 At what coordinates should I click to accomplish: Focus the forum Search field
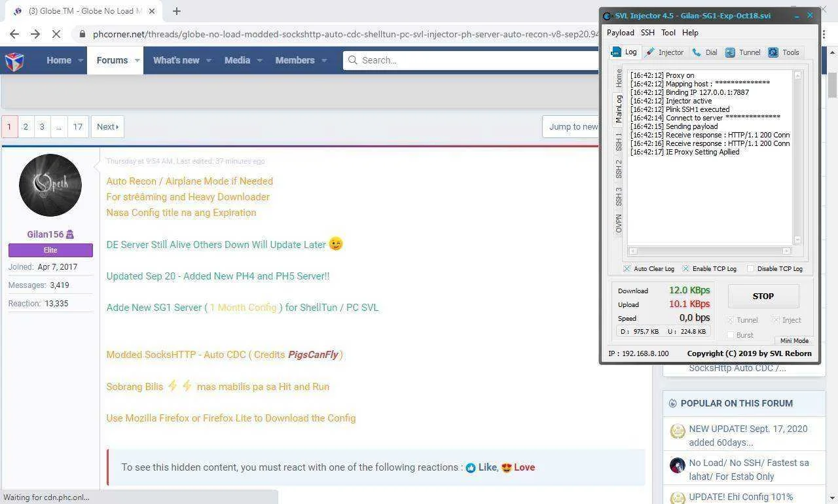click(x=471, y=60)
